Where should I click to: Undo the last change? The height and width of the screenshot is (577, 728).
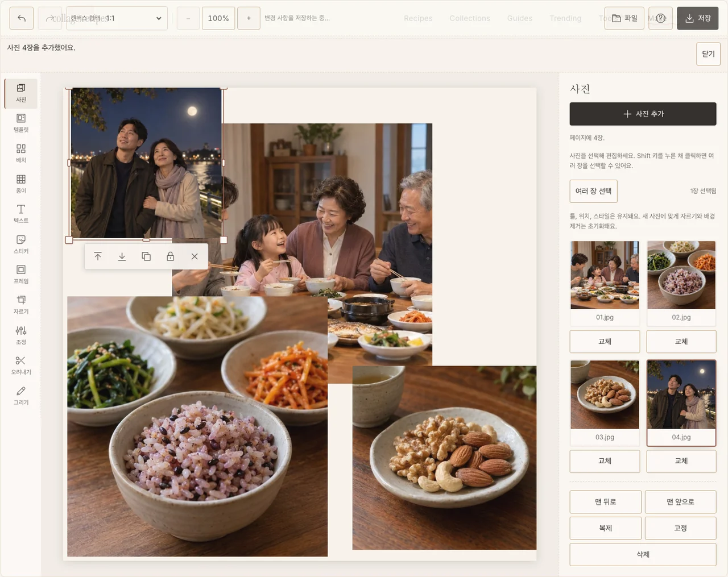click(22, 18)
